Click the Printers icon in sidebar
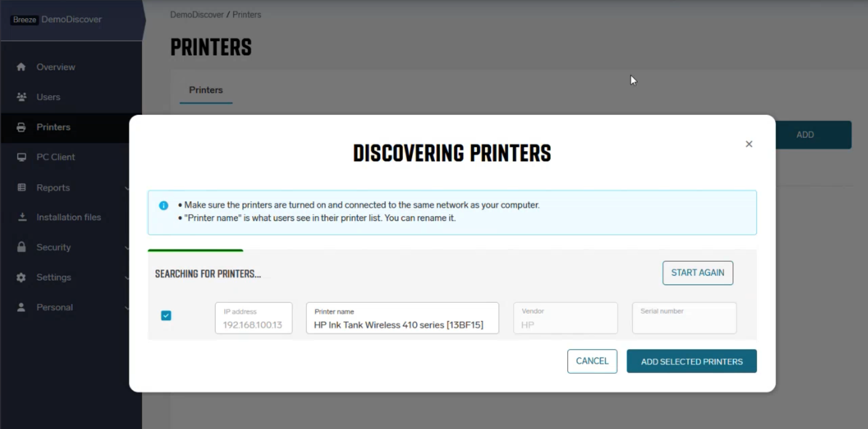Image resolution: width=868 pixels, height=429 pixels. [x=21, y=127]
